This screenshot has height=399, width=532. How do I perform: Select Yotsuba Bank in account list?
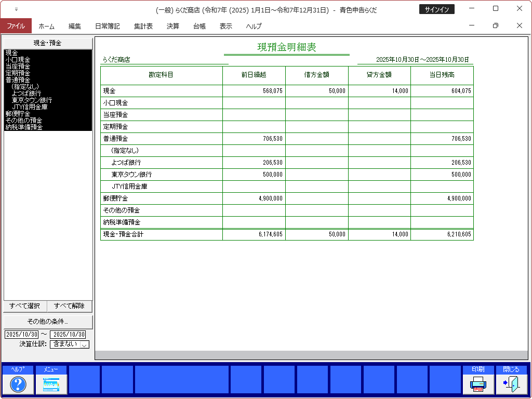[x=26, y=94]
